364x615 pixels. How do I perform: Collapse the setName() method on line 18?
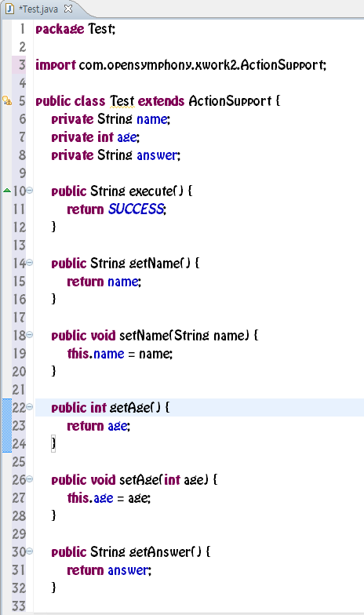30,336
